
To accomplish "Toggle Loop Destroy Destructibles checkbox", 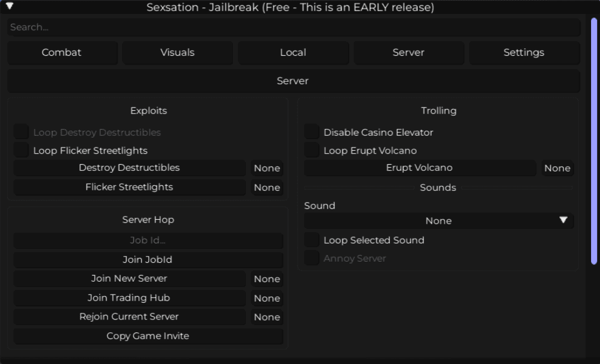I will tap(21, 131).
